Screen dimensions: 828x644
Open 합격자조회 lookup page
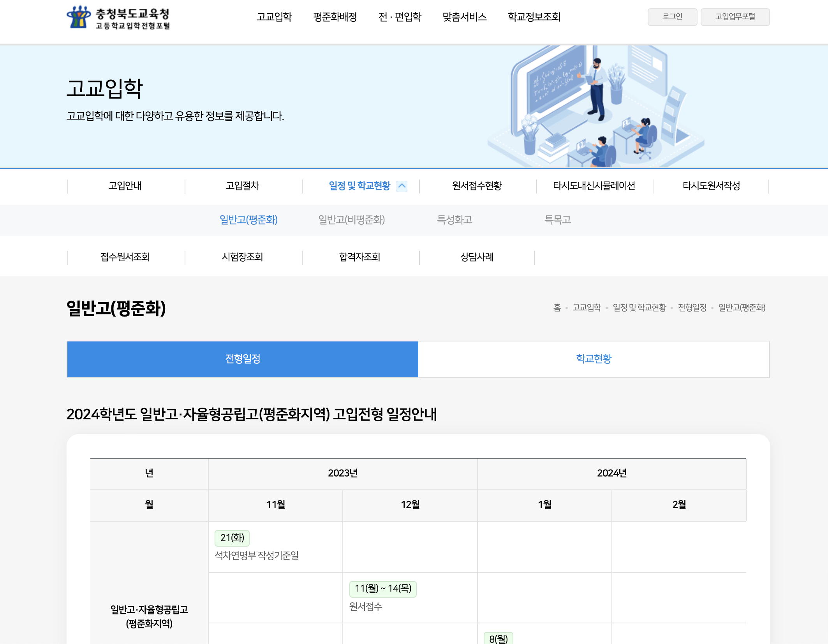coord(359,257)
